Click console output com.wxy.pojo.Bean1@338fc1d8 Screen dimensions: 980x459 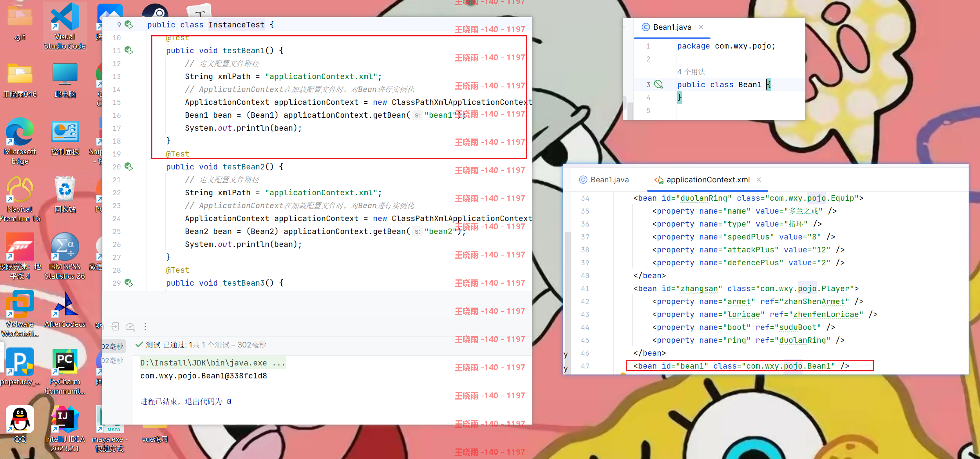(x=204, y=376)
